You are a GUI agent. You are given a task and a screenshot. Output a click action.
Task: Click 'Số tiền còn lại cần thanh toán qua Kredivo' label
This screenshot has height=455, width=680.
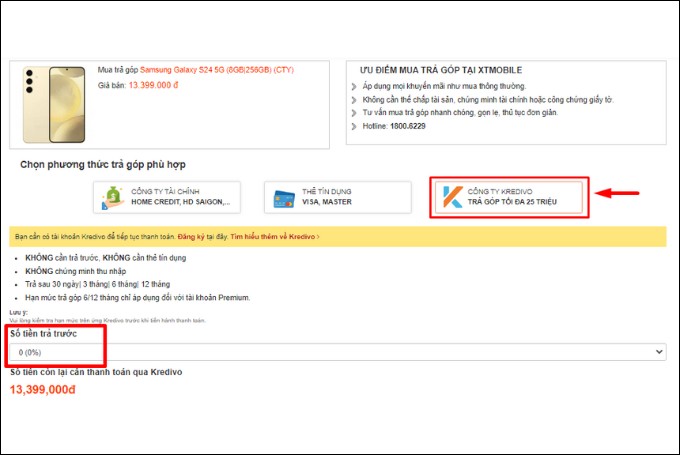(96, 372)
